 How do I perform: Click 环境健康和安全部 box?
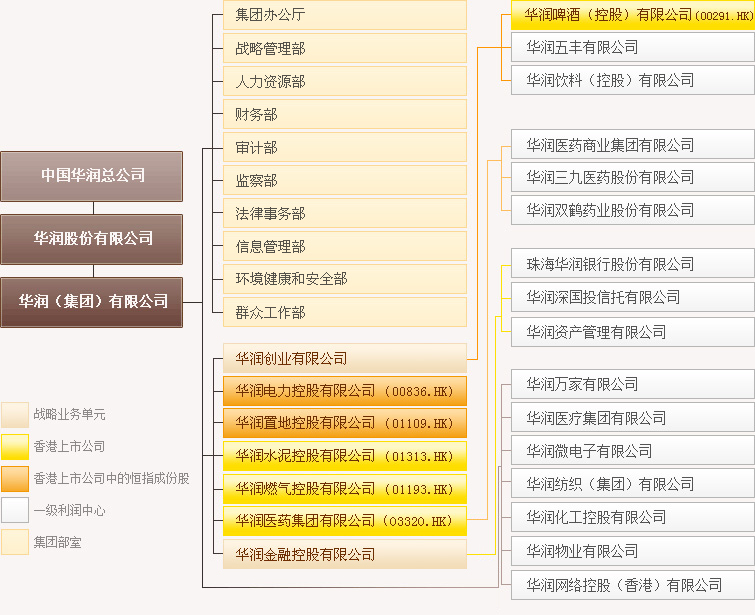tap(345, 279)
